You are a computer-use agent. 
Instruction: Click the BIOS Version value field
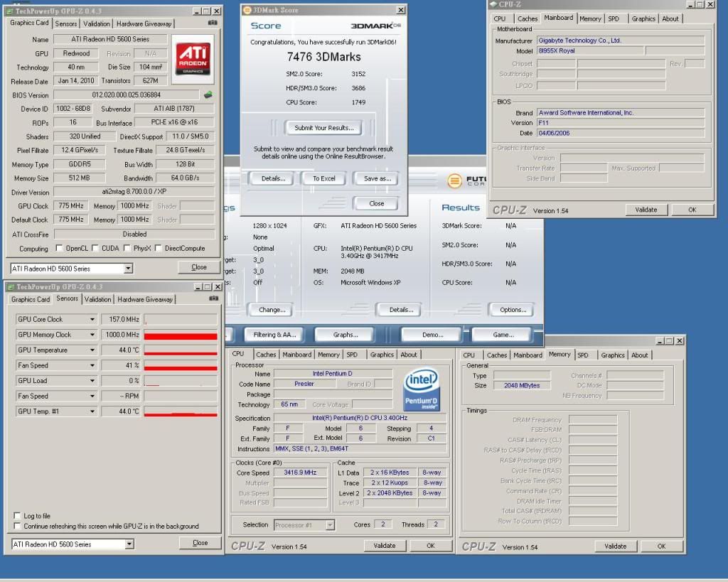(x=127, y=95)
